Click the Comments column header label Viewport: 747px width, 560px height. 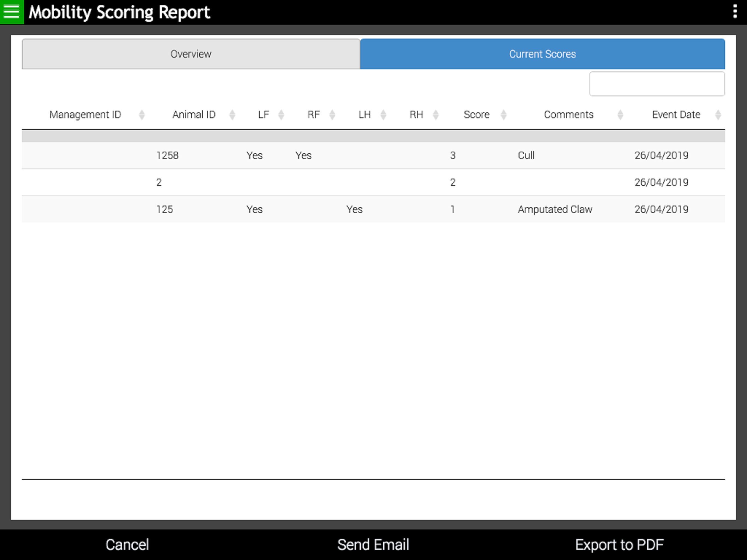(x=568, y=115)
